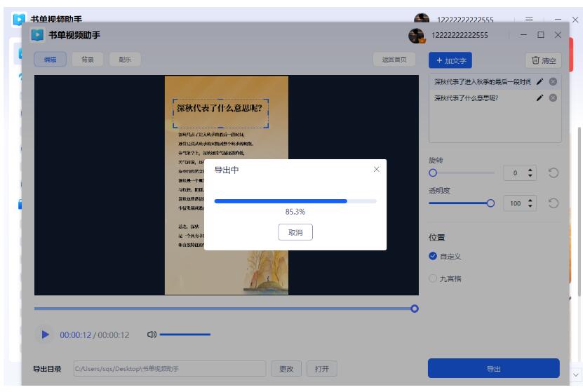Viewport: 583px width, 392px height.
Task: Reset the opacity value
Action: (554, 203)
